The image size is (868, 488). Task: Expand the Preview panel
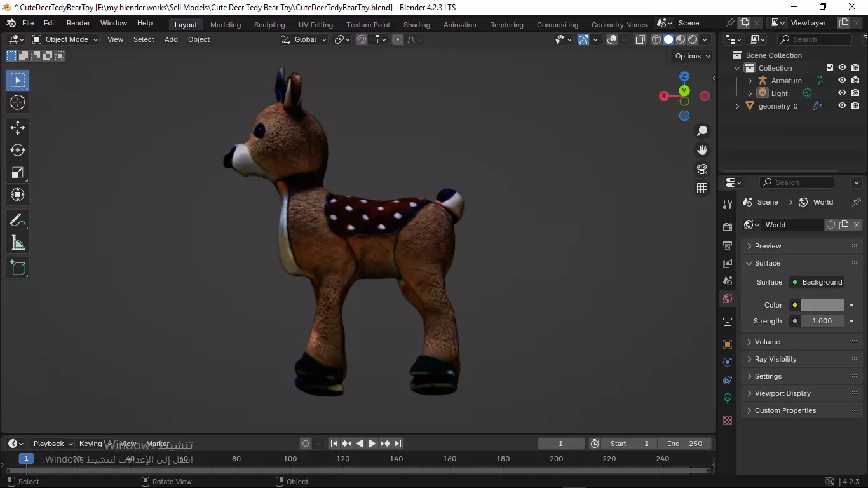[x=802, y=246]
